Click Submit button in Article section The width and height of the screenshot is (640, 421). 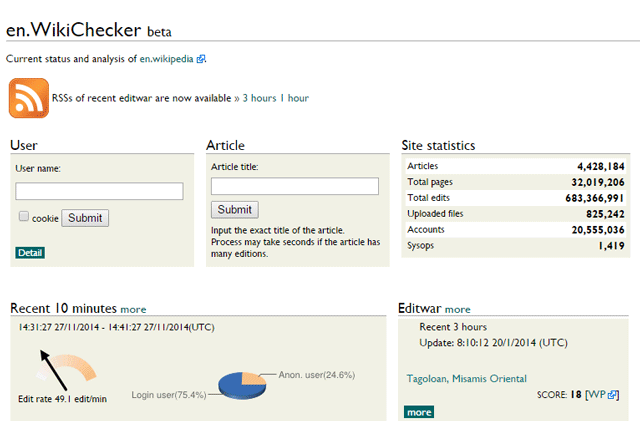point(235,210)
